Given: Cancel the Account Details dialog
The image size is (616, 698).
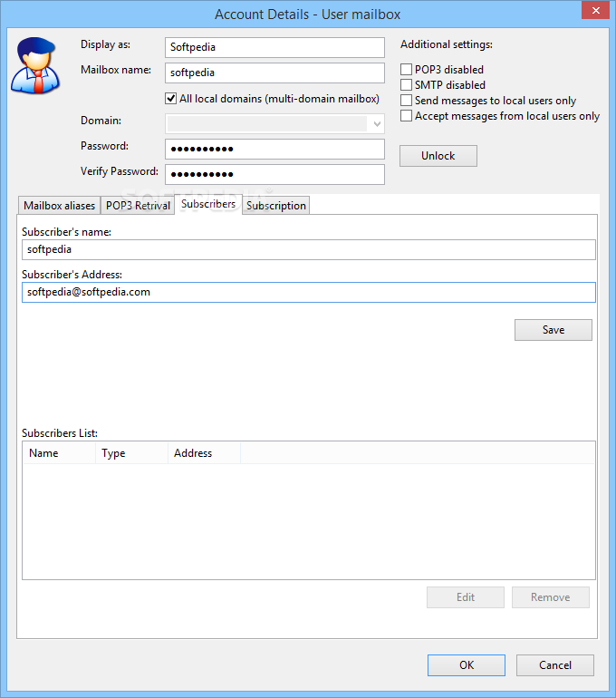Looking at the screenshot, I should coord(555,665).
